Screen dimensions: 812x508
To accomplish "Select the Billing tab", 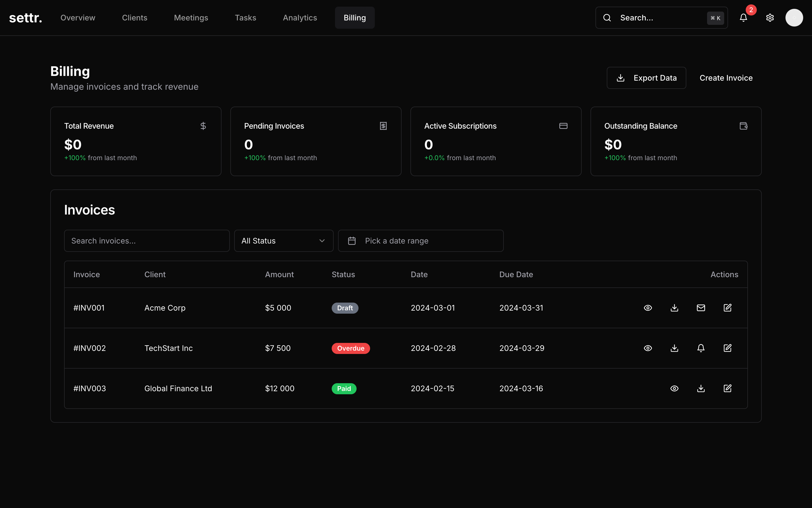I will 355,18.
